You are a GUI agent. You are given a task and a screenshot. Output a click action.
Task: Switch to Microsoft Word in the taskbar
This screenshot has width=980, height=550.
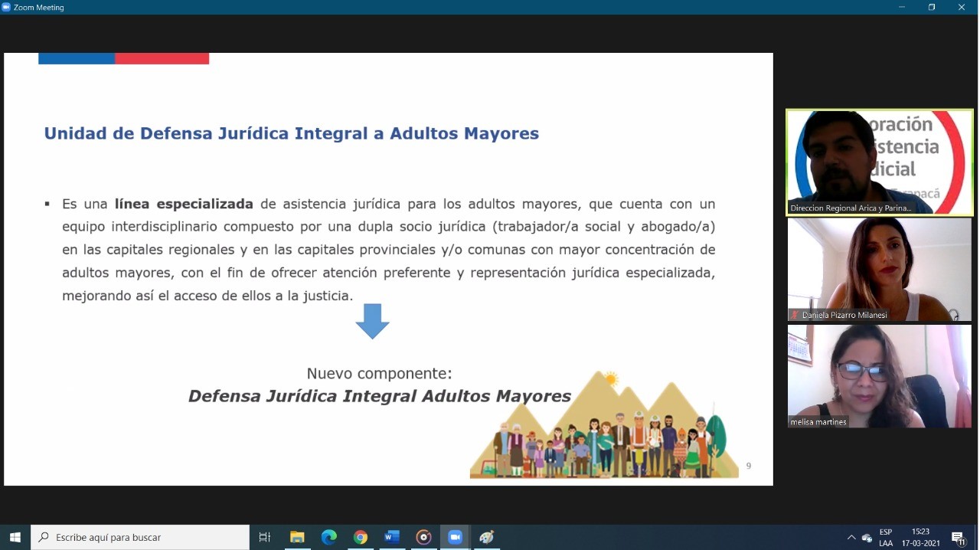pos(392,537)
